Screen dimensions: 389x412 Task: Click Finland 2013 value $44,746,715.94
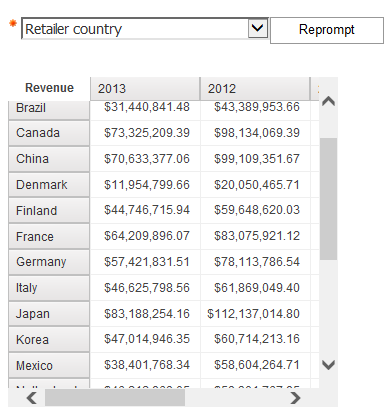[x=147, y=210]
